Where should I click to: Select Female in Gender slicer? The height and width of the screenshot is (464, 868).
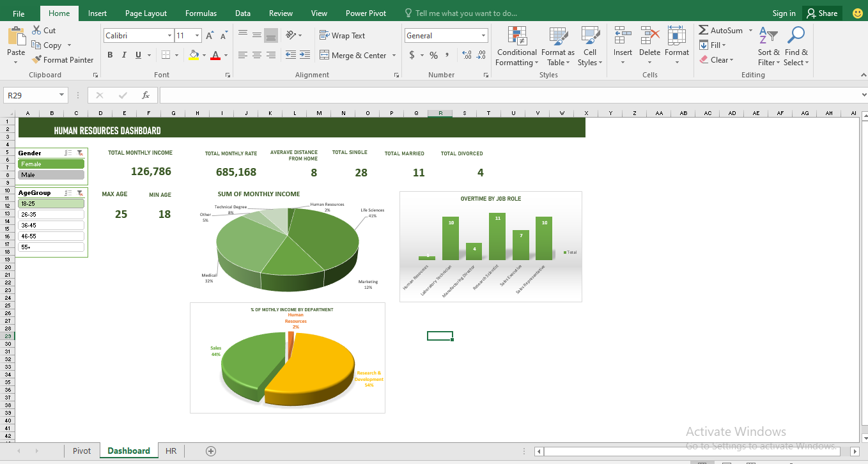[51, 164]
